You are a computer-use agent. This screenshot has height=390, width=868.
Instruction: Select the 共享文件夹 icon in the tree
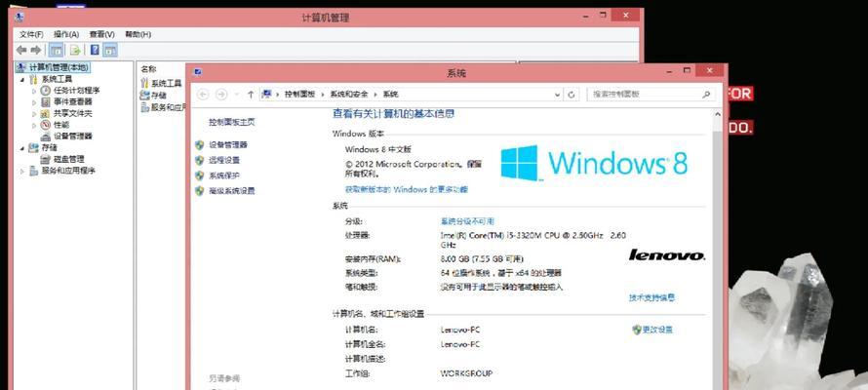pyautogui.click(x=46, y=113)
